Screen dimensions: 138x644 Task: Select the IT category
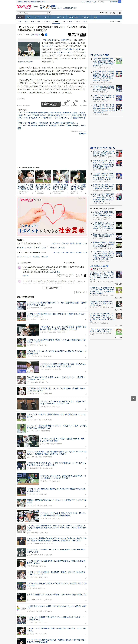pyautogui.click(x=64, y=21)
